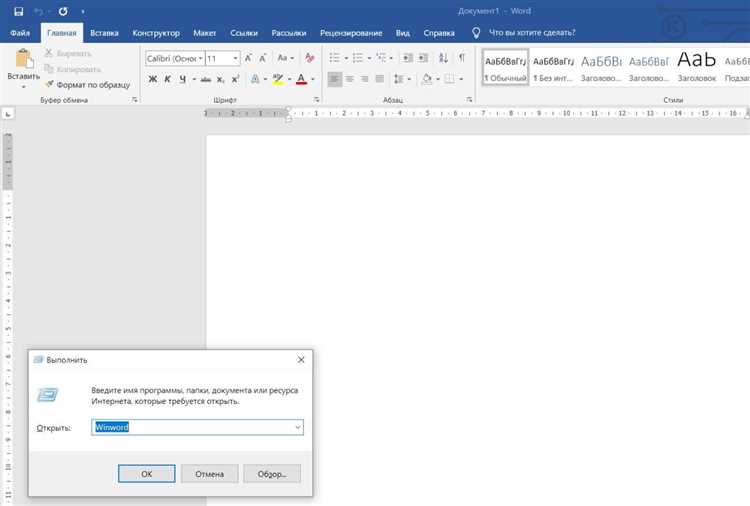Open the Файл menu tab
This screenshot has height=506, width=750.
(x=20, y=33)
